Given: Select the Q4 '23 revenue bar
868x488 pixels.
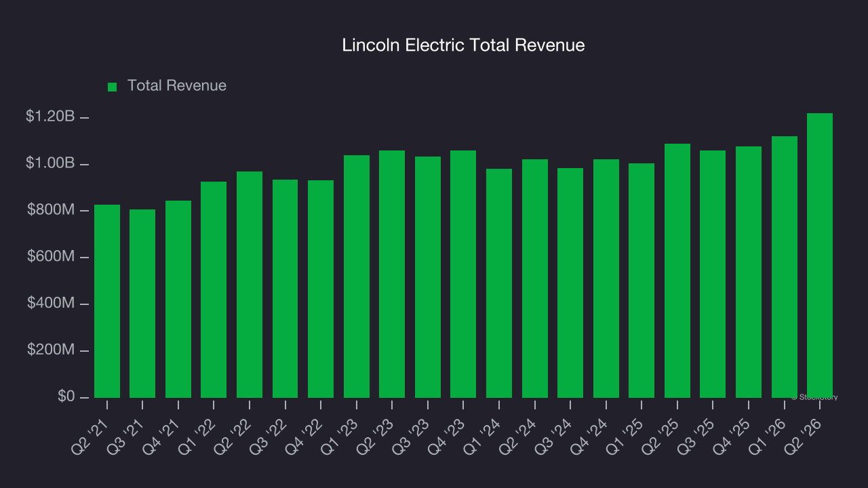Looking at the screenshot, I should point(463,274).
